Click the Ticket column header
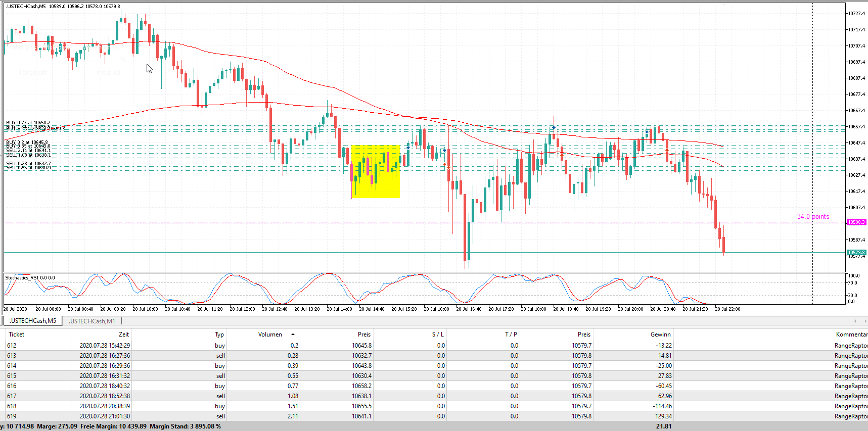The image size is (868, 431). [x=16, y=334]
